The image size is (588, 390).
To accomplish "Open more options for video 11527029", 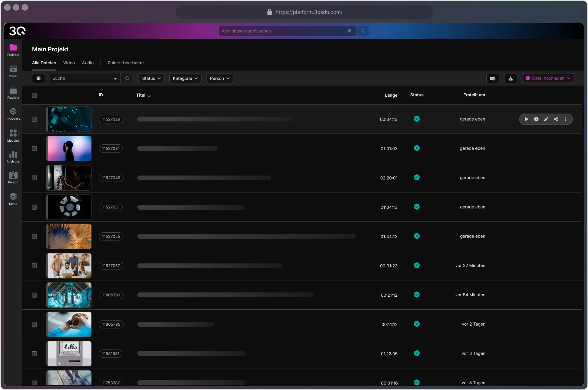I will tap(566, 119).
